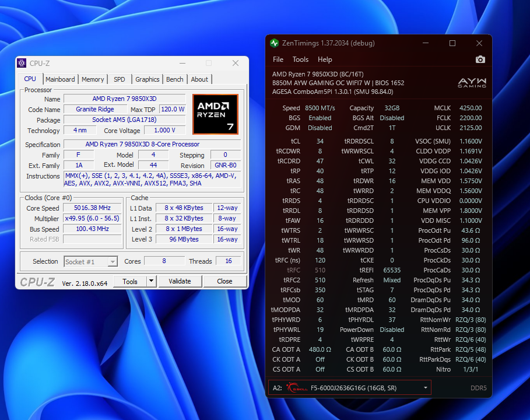Click the Nitro value '1/3/1'
This screenshot has width=530, height=420.
(x=471, y=369)
